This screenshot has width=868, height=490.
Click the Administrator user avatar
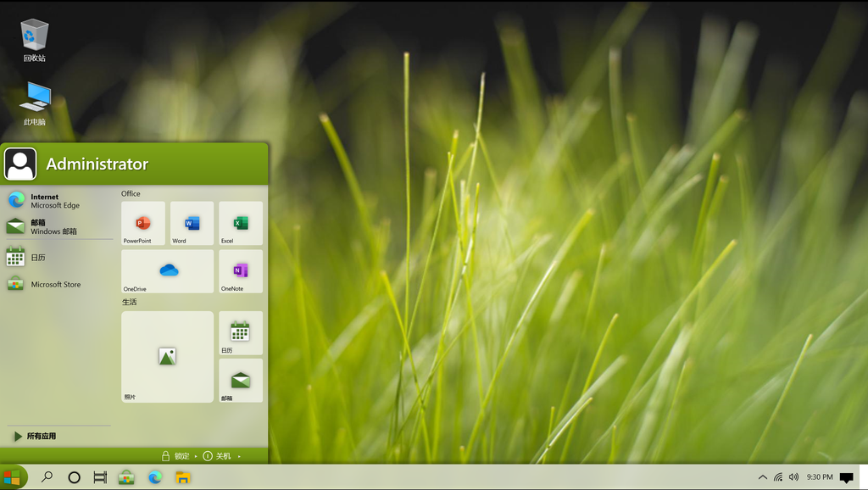point(20,164)
